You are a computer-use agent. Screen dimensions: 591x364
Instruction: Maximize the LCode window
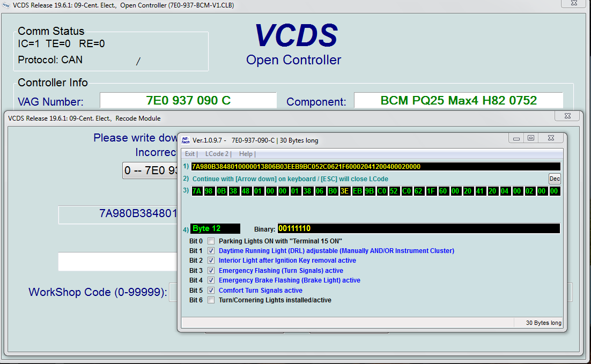531,138
